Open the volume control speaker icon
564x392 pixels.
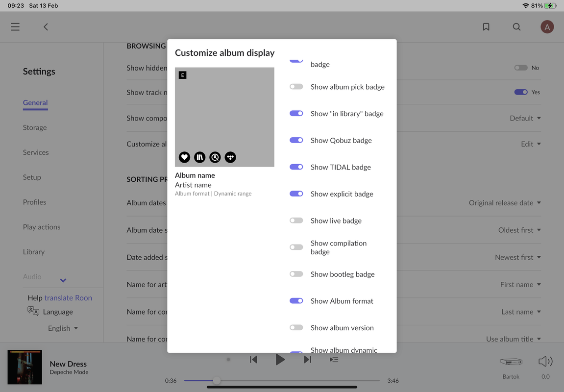click(x=545, y=362)
